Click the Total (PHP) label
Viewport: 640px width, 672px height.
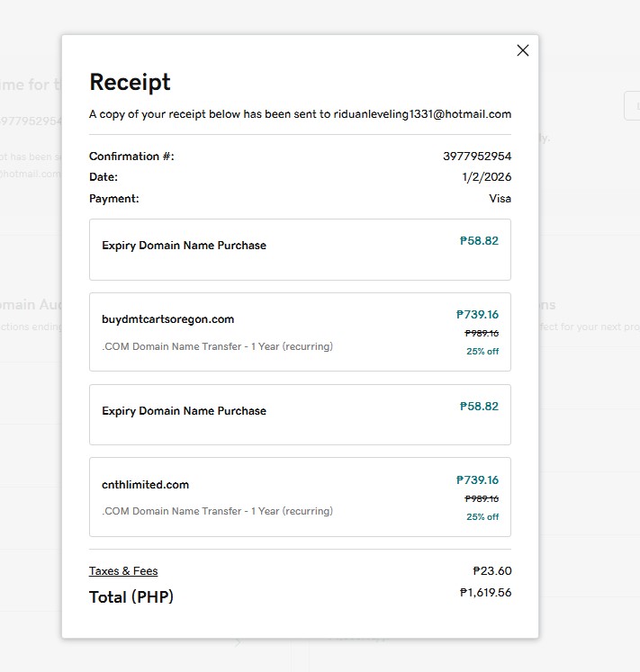pos(131,596)
